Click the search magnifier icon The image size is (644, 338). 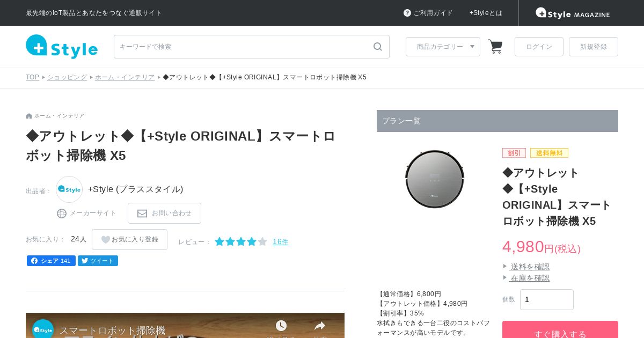coord(378,47)
